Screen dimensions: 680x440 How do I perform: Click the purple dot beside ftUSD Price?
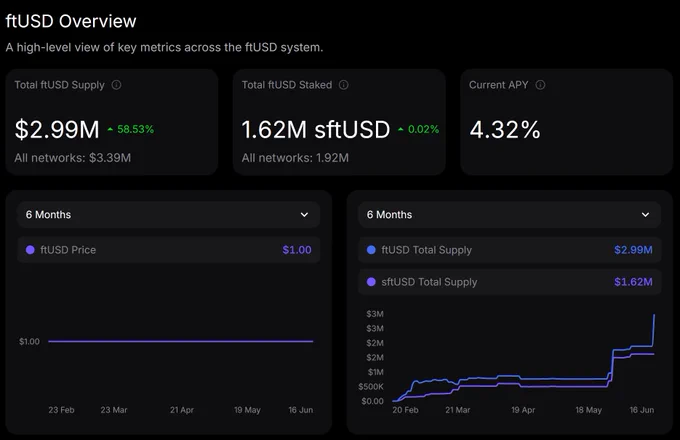(30, 250)
